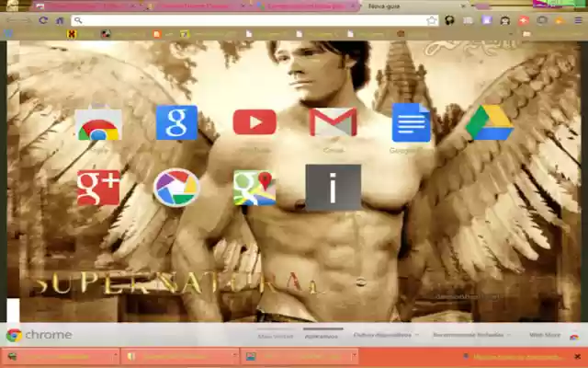Launch the Google+ app
588x368 pixels.
[98, 188]
